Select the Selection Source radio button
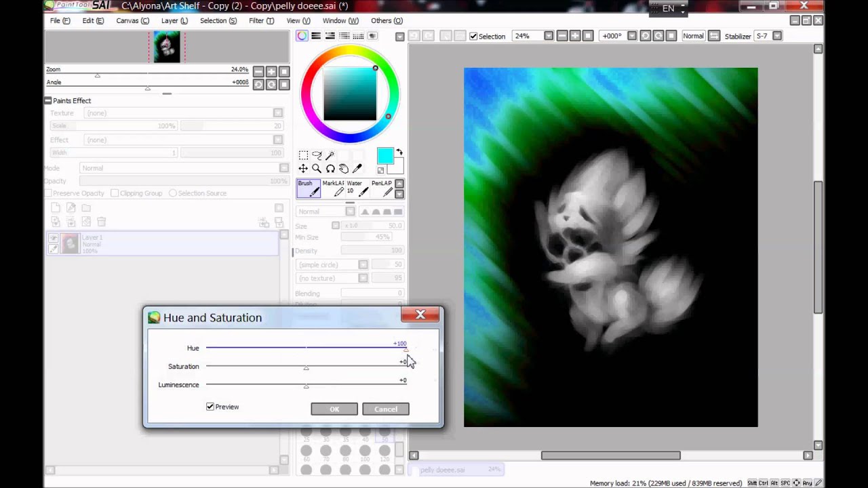The width and height of the screenshot is (868, 488). point(173,193)
